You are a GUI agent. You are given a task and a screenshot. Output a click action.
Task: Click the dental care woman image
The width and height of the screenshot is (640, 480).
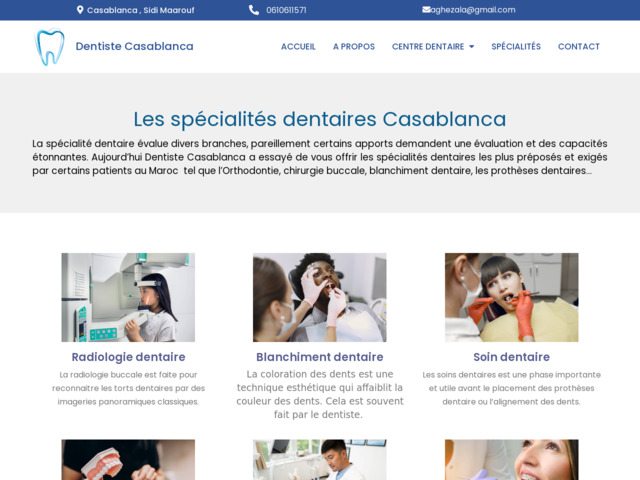(x=511, y=297)
